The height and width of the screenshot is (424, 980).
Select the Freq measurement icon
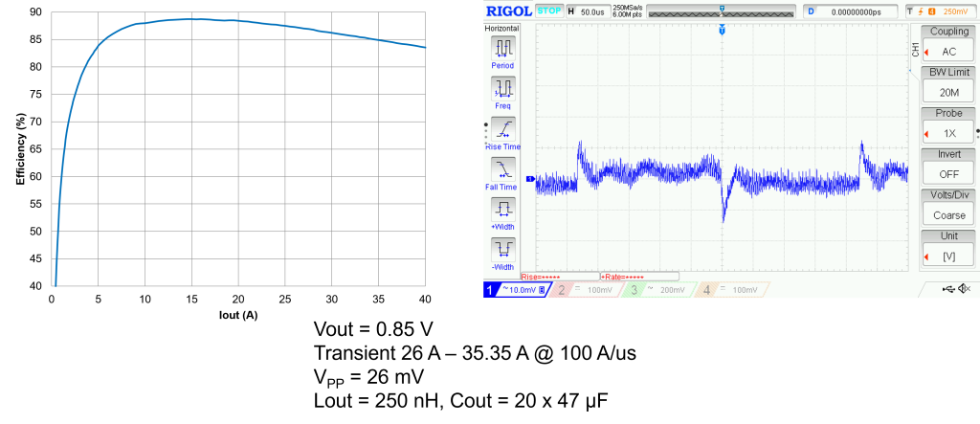click(x=502, y=89)
